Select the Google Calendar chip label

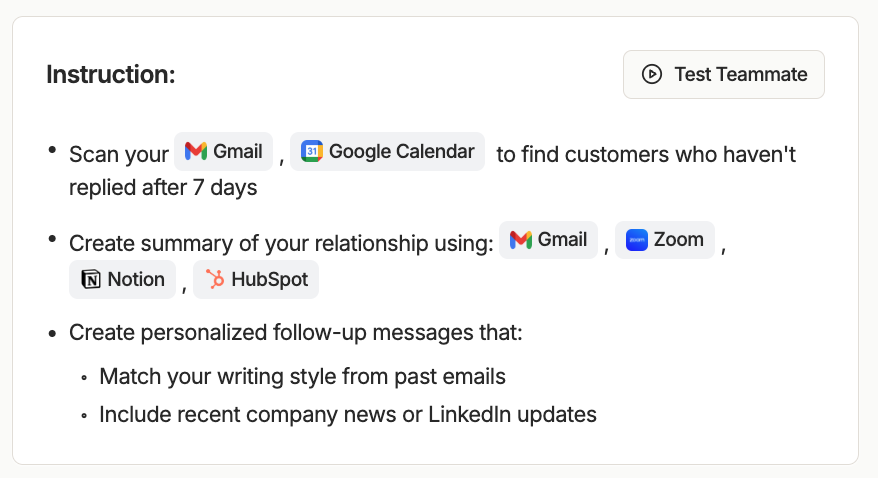[401, 152]
